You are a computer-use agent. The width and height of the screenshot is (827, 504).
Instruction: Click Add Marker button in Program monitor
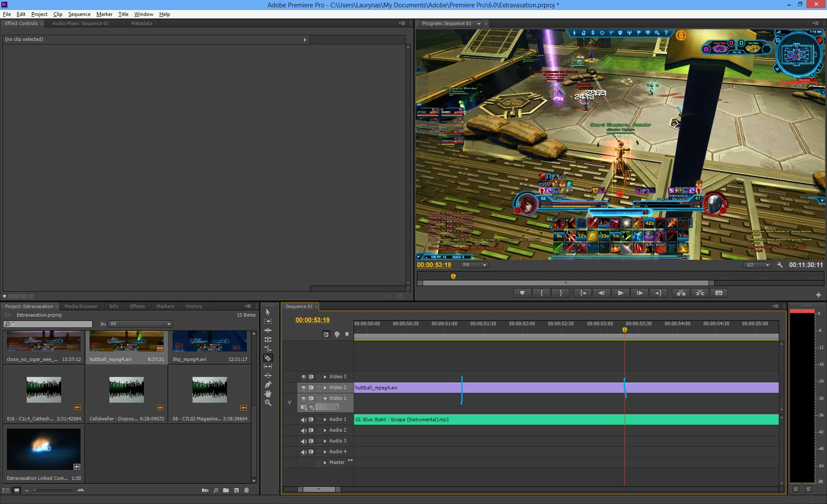pyautogui.click(x=522, y=293)
